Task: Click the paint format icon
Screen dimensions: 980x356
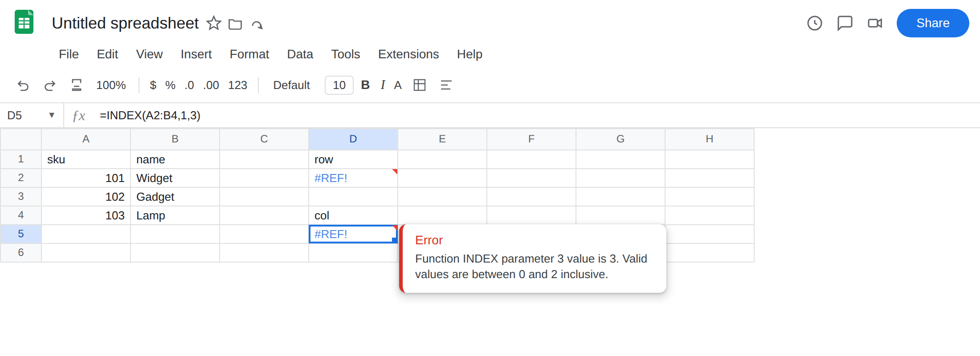Action: pyautogui.click(x=77, y=85)
